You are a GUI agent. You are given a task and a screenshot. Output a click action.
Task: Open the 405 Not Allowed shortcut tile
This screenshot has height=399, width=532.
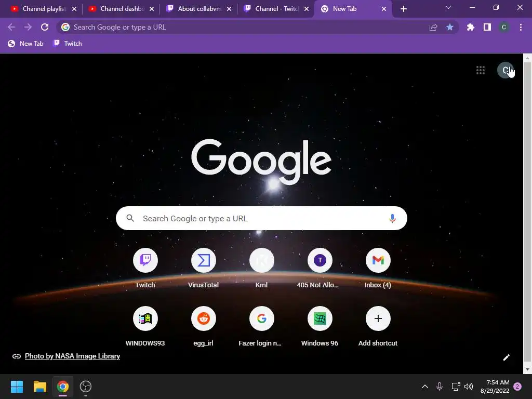320,260
